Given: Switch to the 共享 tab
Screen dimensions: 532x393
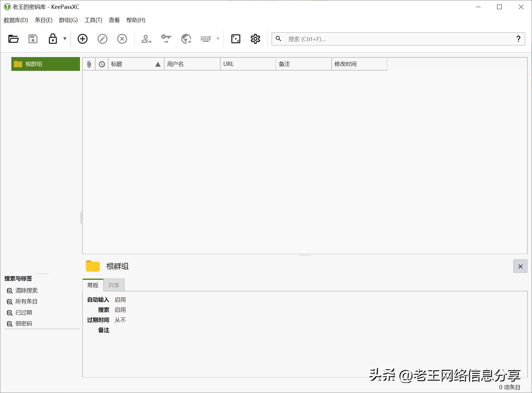Looking at the screenshot, I should coord(114,285).
